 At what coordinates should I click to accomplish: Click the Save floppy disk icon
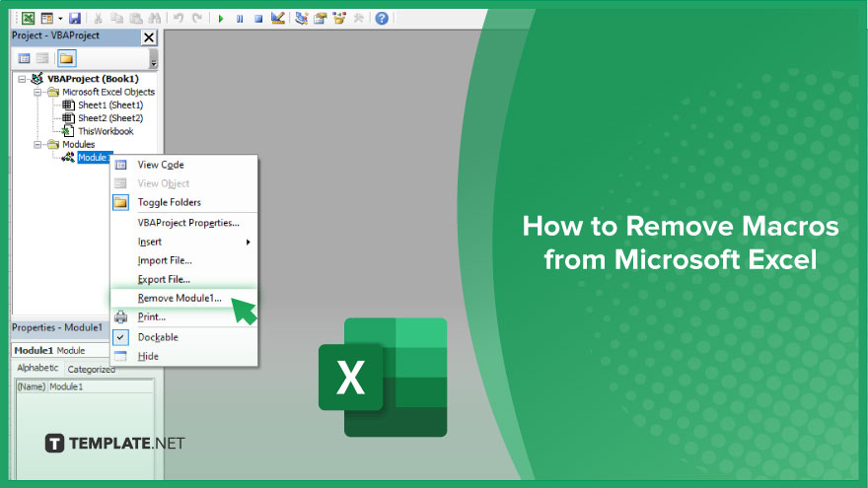[x=75, y=19]
